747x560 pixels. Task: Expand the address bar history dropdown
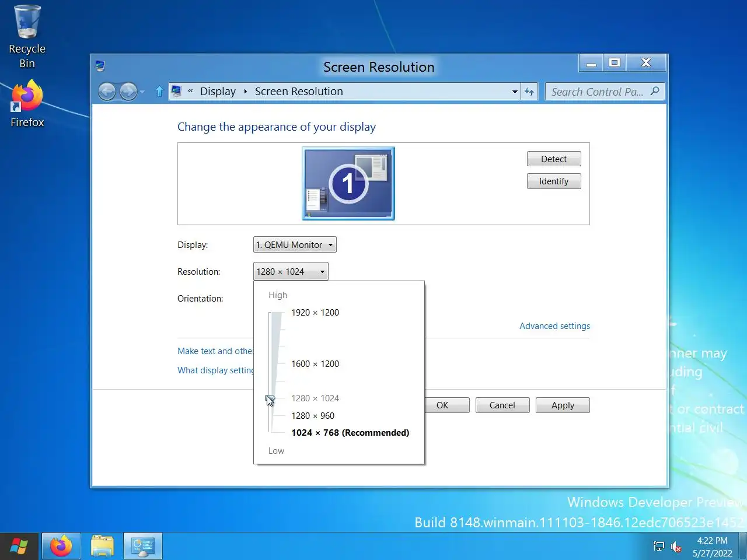[x=515, y=92]
